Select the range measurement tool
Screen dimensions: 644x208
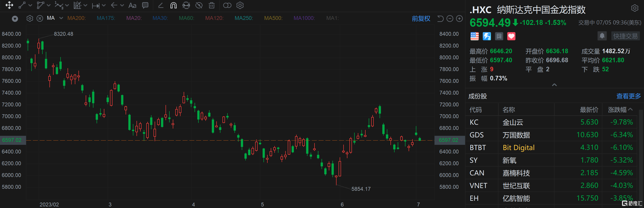[x=95, y=5]
